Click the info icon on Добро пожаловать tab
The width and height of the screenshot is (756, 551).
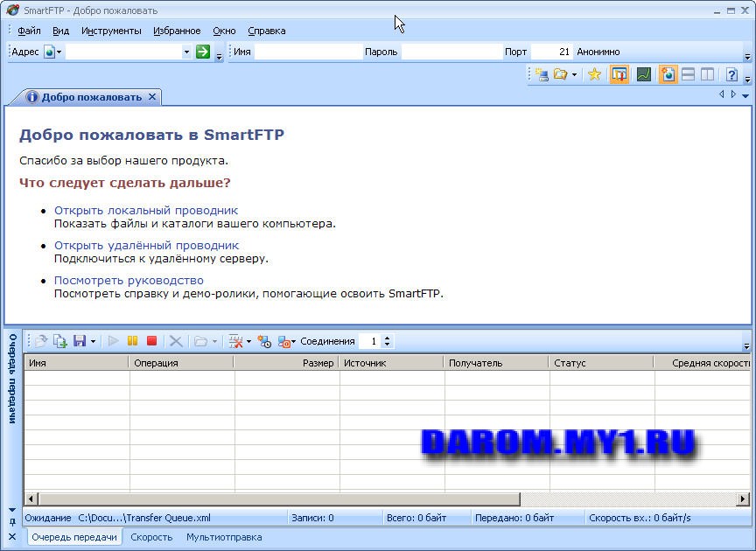[31, 97]
